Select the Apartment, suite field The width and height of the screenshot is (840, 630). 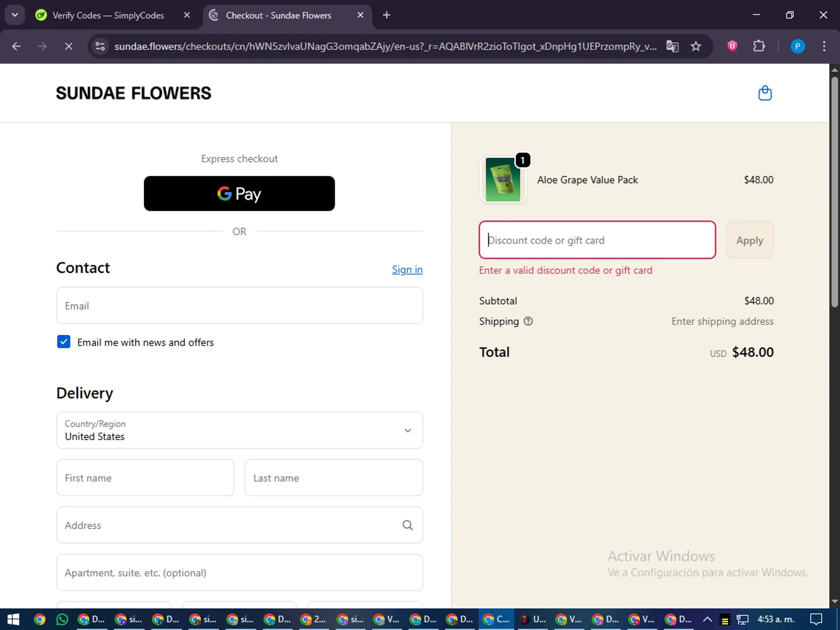click(x=240, y=572)
